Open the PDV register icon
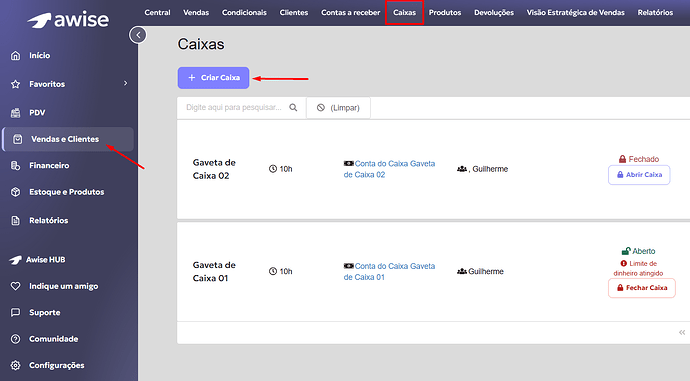The height and width of the screenshot is (381, 690). [15, 113]
